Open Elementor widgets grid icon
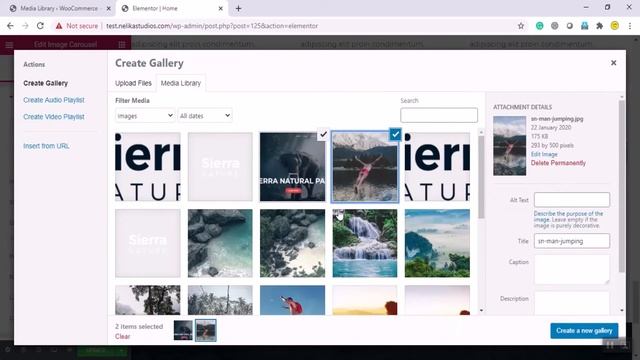Screen dimensions: 640x360 (x=122, y=44)
